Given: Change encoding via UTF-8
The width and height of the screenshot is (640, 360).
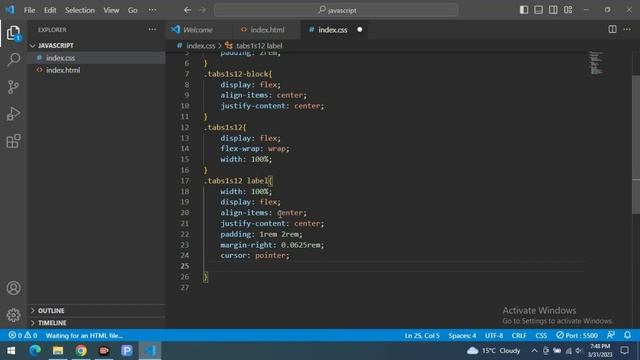Looking at the screenshot, I should click(494, 336).
